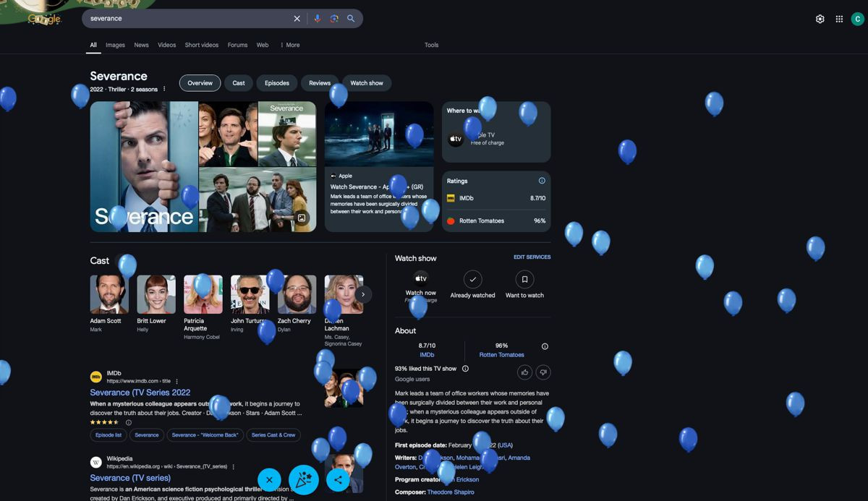Click inside the search input field

pos(188,19)
